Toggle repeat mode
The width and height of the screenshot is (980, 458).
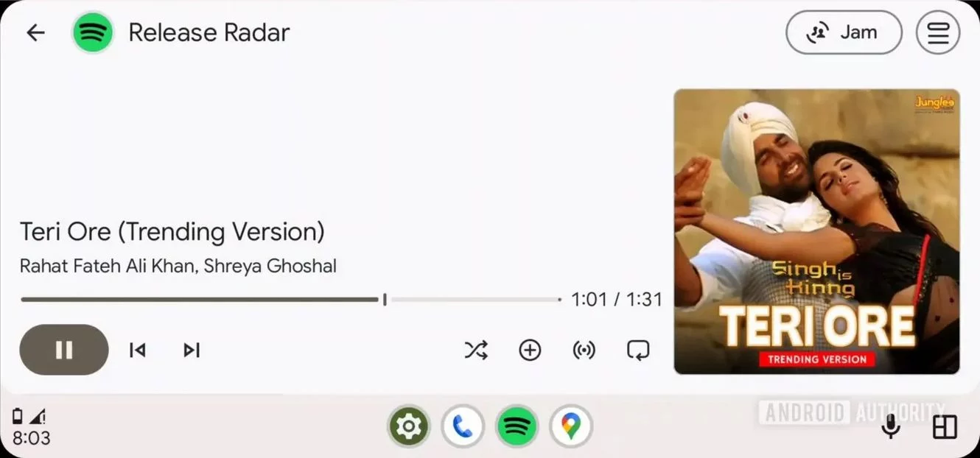coord(638,350)
